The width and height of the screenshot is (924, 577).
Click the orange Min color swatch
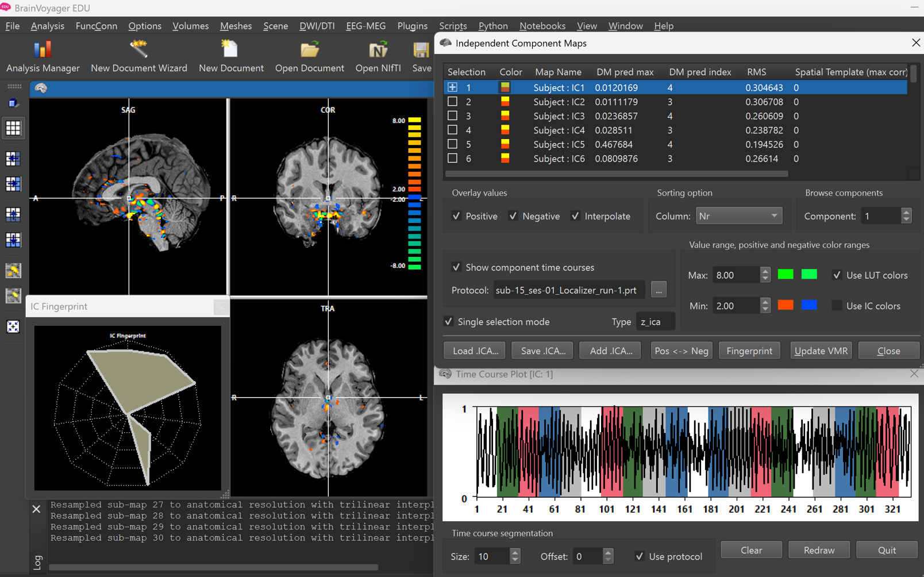785,305
